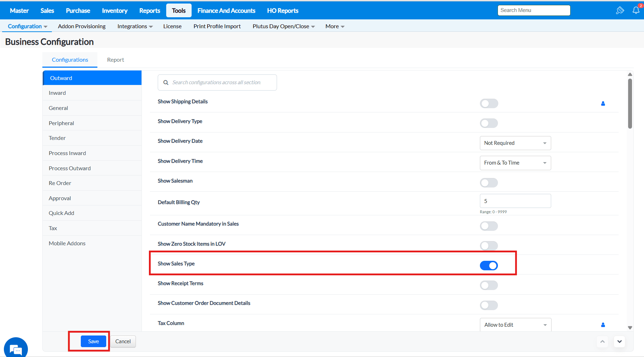
Task: Select the Tools menu tab
Action: pyautogui.click(x=179, y=11)
